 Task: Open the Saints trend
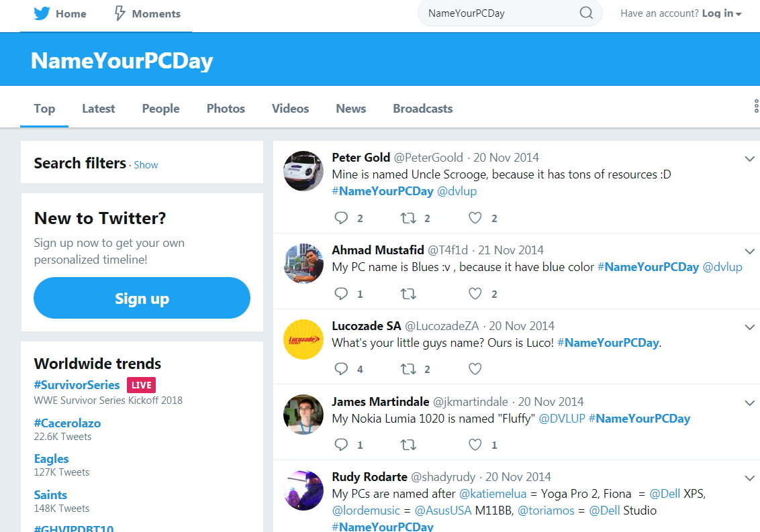(50, 494)
